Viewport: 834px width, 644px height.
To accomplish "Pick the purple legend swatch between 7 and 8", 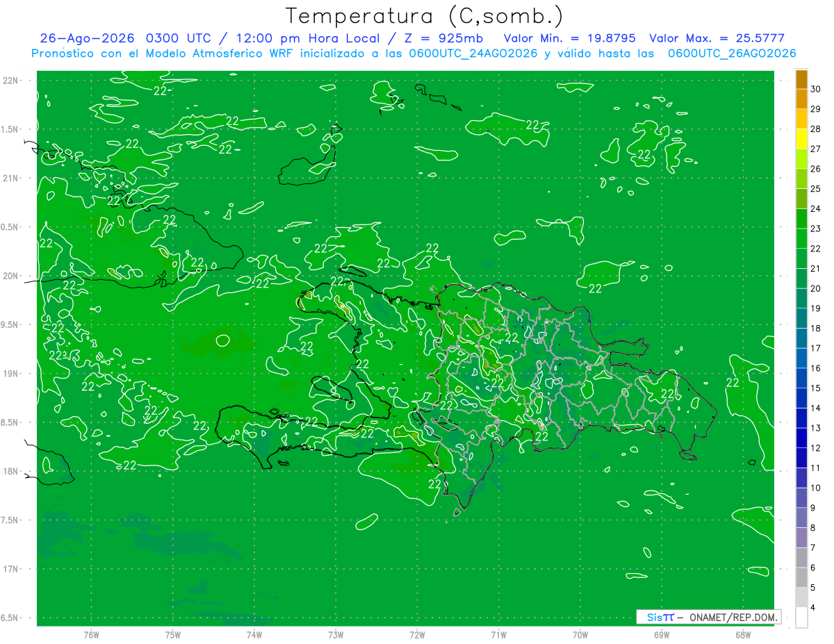I will [x=801, y=538].
